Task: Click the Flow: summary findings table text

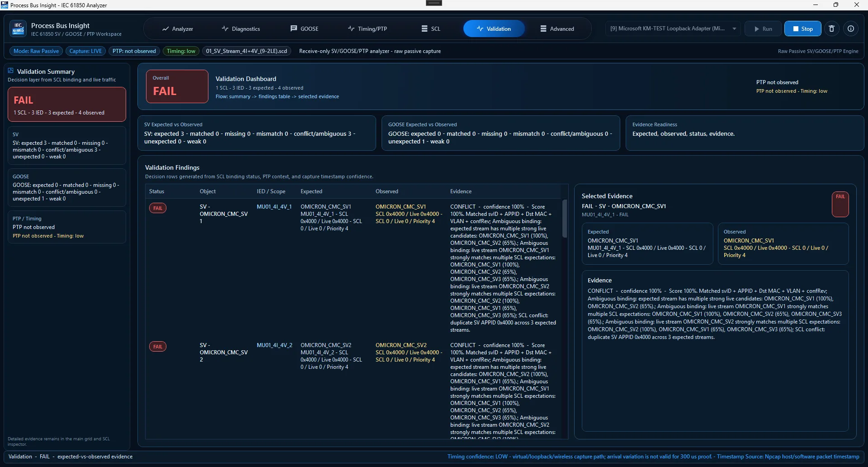Action: click(277, 96)
